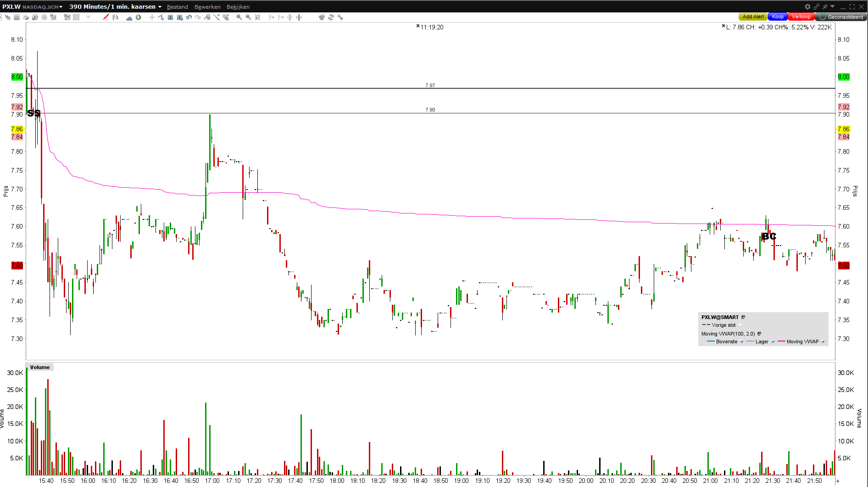Open the Bestand menu
Image resolution: width=868 pixels, height=487 pixels.
click(x=178, y=7)
